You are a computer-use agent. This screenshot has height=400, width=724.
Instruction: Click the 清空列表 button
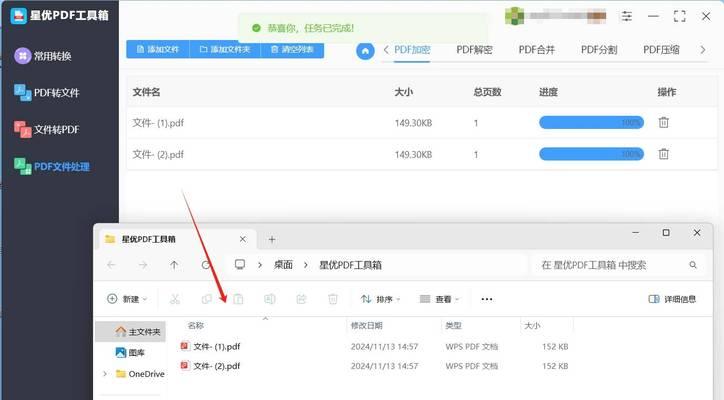click(292, 49)
